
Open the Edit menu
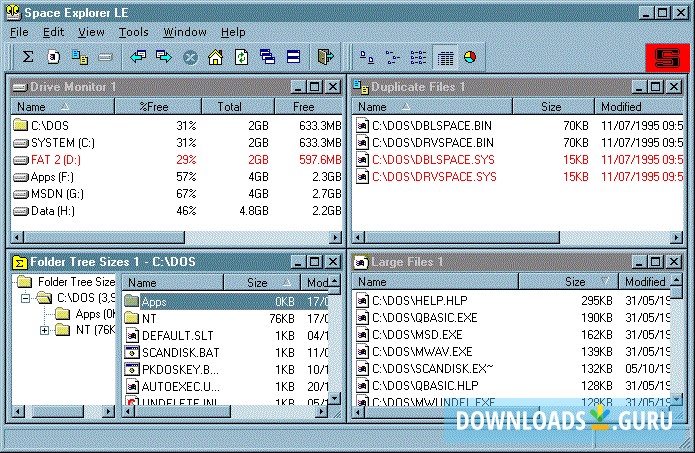click(53, 32)
